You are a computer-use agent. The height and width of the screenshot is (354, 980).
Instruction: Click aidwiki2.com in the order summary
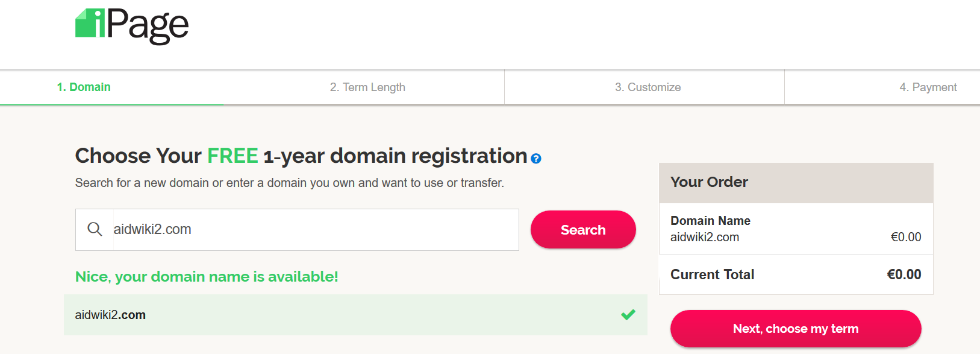point(705,238)
